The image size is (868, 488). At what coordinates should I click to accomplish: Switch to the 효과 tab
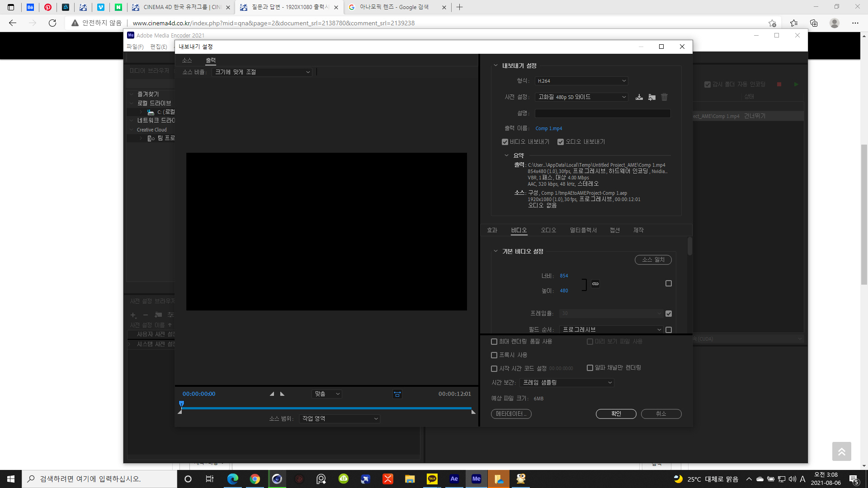point(492,230)
